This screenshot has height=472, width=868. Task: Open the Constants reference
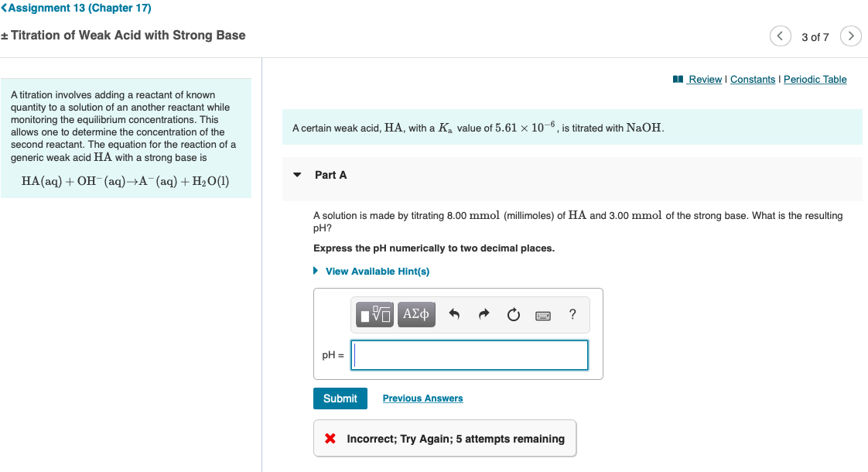pyautogui.click(x=753, y=79)
